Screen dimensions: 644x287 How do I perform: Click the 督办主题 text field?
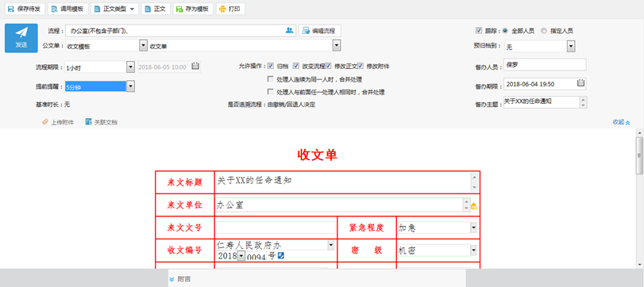tap(541, 102)
